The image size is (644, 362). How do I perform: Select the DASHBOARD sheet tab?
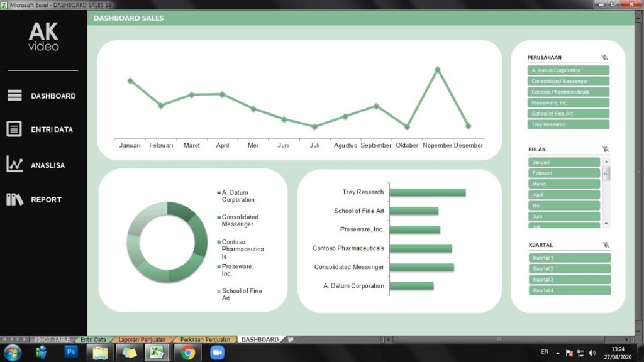pyautogui.click(x=260, y=339)
